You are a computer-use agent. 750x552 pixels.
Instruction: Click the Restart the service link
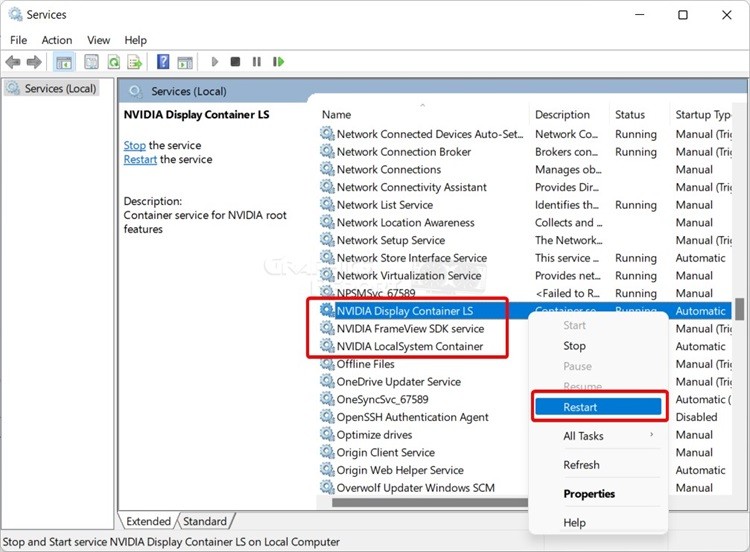[x=140, y=159]
